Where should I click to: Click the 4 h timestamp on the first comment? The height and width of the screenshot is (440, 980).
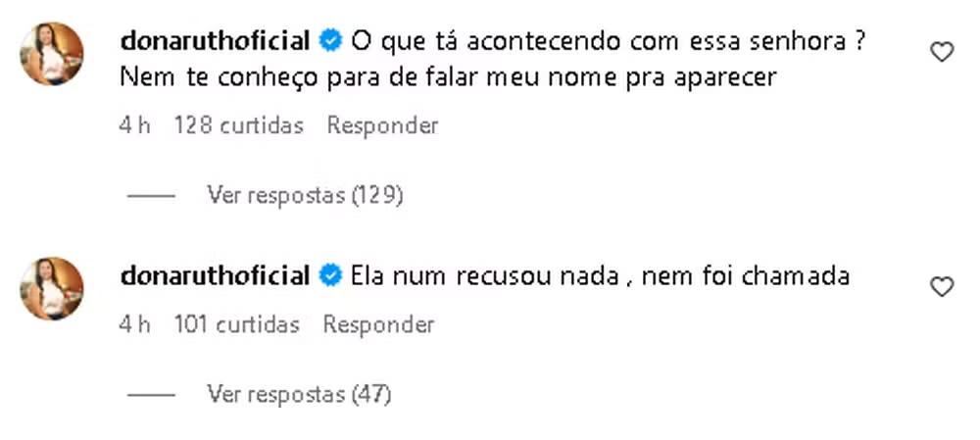(x=134, y=125)
